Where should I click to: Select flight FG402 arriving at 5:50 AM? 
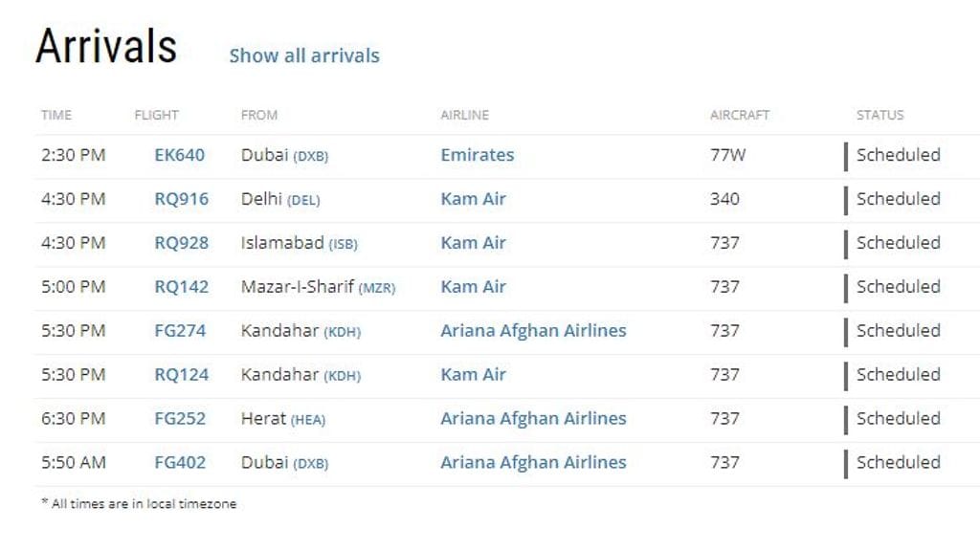tap(178, 462)
